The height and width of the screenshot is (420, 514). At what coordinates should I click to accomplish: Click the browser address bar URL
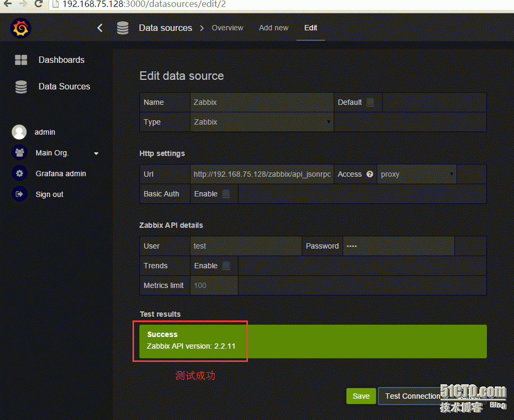[144, 4]
